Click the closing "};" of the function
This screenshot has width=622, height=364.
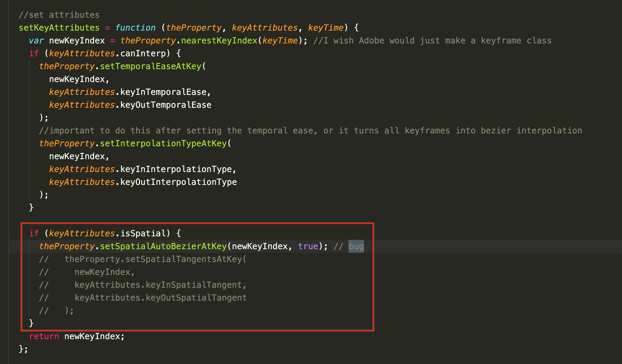24,349
